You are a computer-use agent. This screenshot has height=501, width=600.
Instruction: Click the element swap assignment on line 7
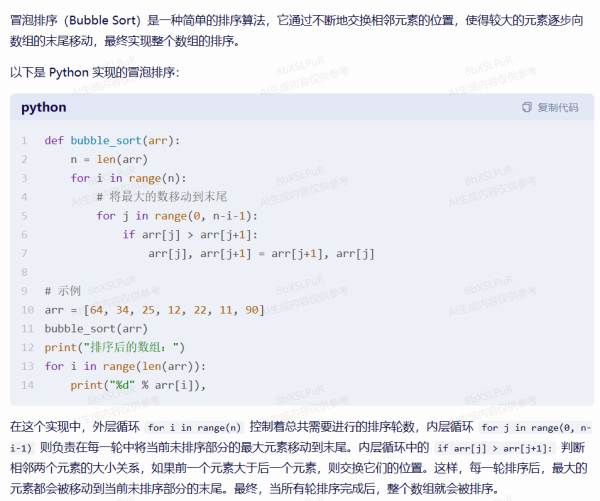tap(261, 254)
